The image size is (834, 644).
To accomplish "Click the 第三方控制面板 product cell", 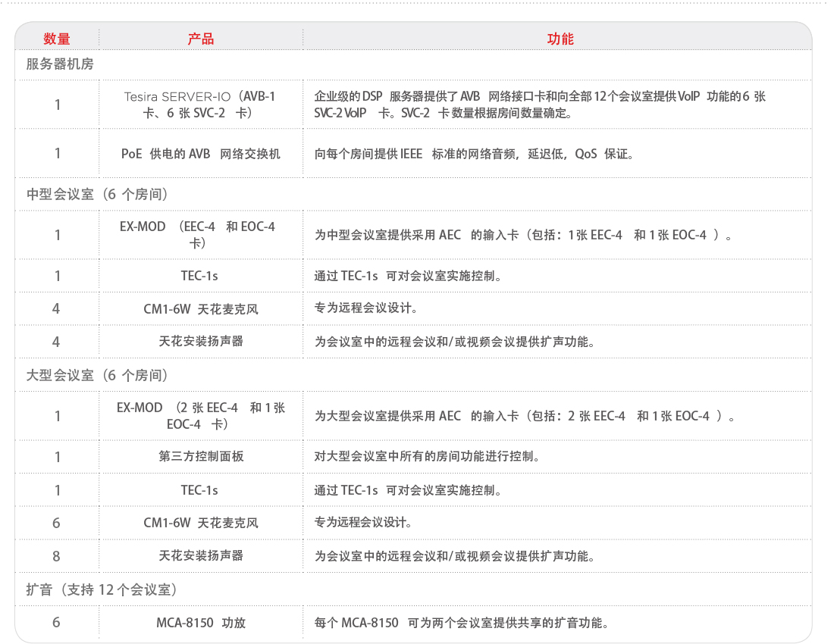I will pos(201,456).
